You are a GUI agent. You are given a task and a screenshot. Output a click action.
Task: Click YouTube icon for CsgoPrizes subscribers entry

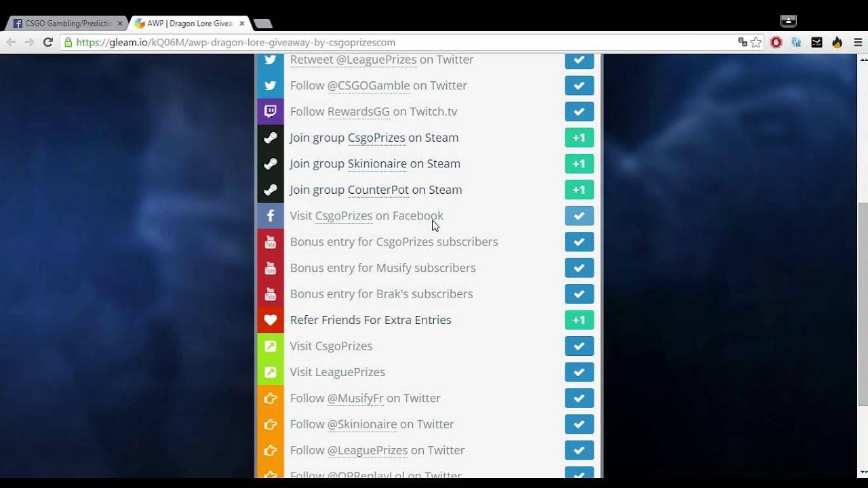pyautogui.click(x=270, y=242)
